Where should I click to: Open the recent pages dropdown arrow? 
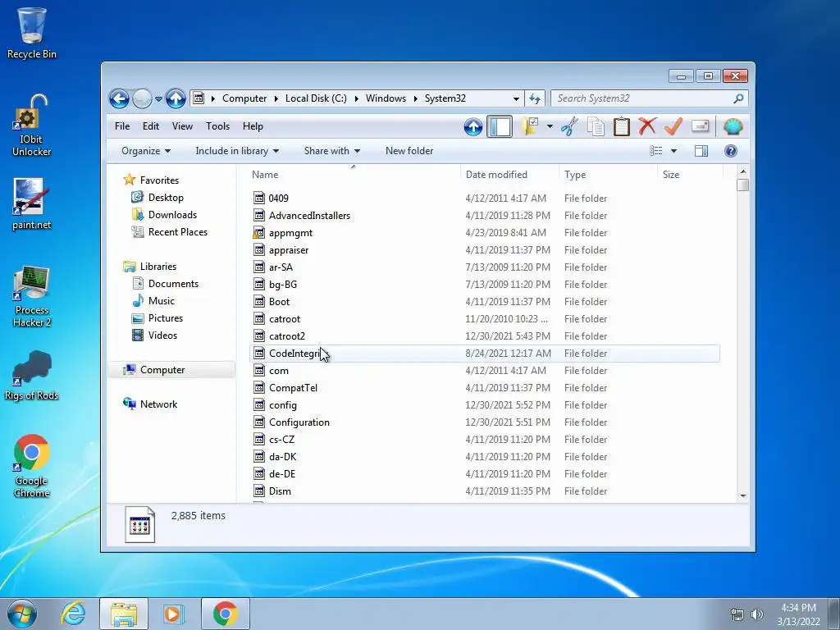(158, 99)
